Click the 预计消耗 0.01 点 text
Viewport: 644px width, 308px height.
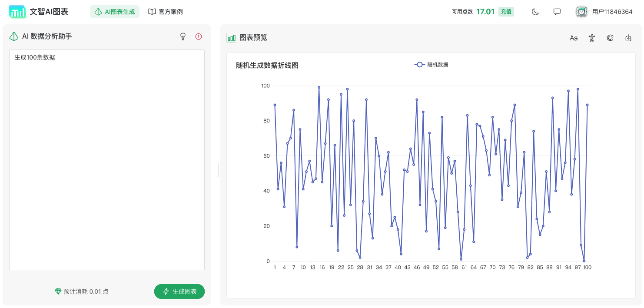point(86,291)
